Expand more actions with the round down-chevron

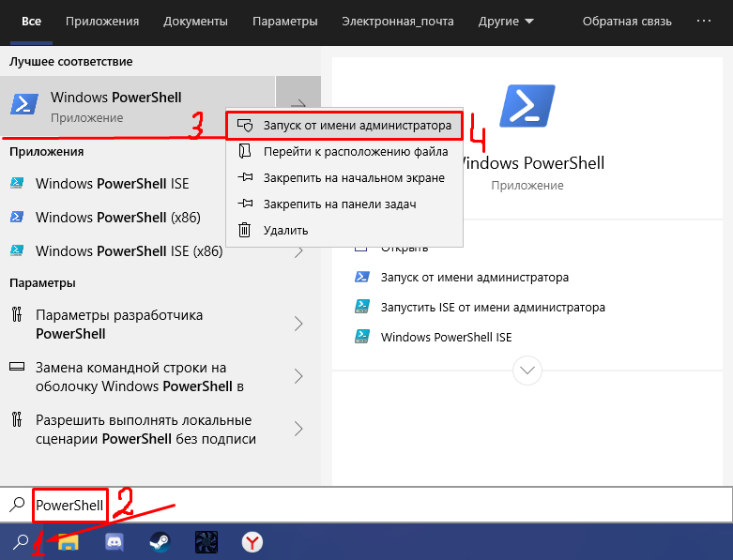(527, 371)
